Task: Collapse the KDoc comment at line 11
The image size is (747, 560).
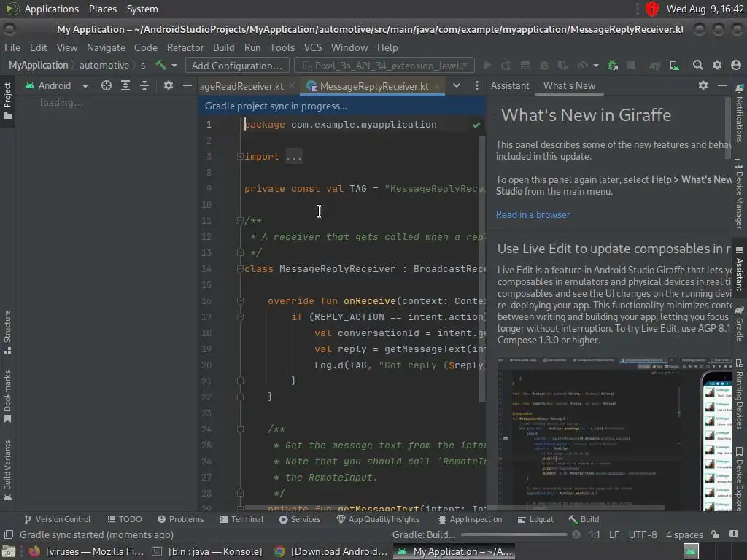Action: click(x=240, y=220)
